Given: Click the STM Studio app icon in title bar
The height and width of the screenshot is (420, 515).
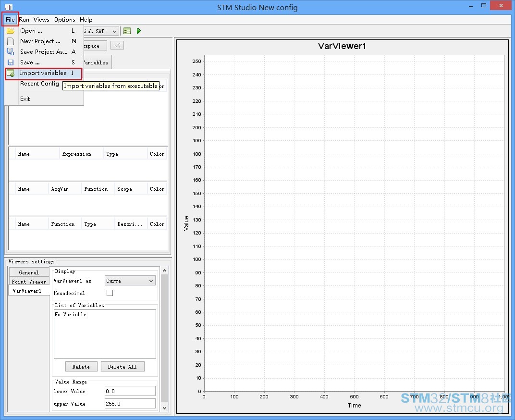Looking at the screenshot, I should [x=9, y=7].
